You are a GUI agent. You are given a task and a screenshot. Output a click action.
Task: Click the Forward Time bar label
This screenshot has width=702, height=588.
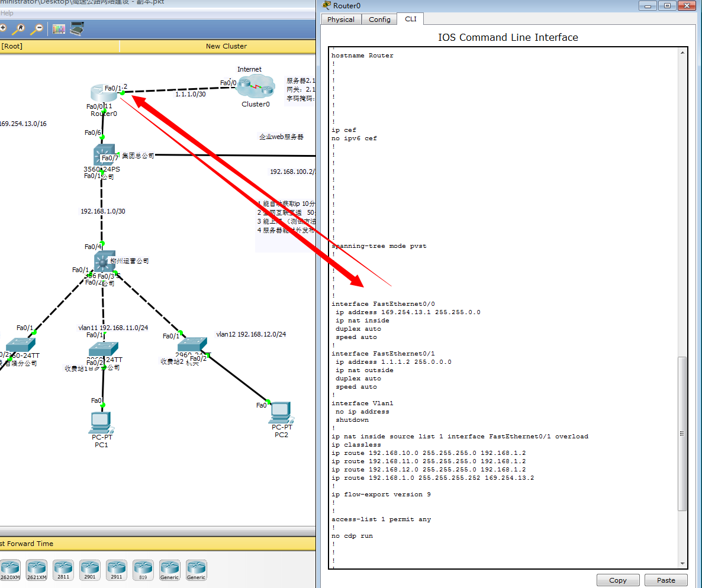coord(27,544)
